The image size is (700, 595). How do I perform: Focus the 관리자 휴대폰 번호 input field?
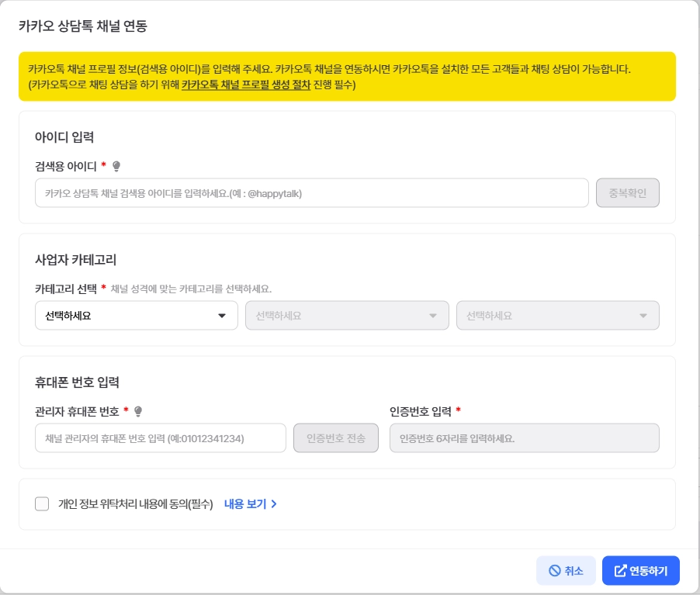point(161,438)
